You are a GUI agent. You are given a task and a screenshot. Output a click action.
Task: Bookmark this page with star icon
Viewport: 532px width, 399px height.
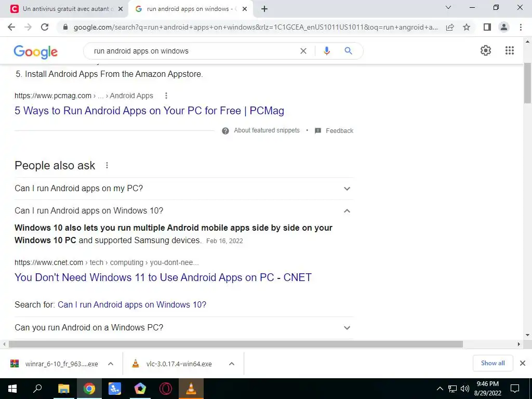pos(467,27)
